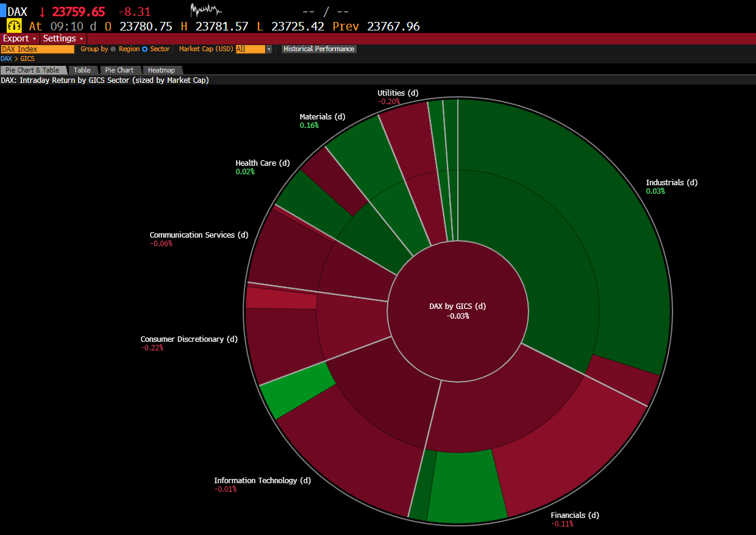Select the Region group-by radio button

click(x=113, y=49)
